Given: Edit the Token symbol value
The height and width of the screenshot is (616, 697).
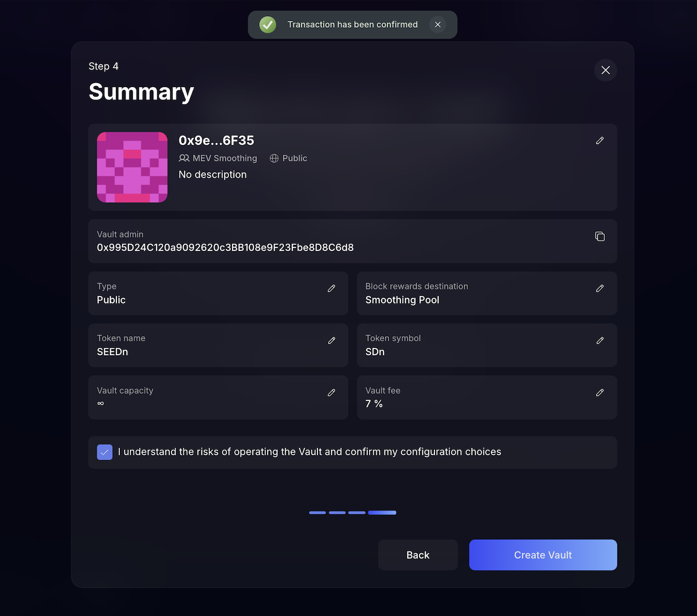Looking at the screenshot, I should (600, 341).
